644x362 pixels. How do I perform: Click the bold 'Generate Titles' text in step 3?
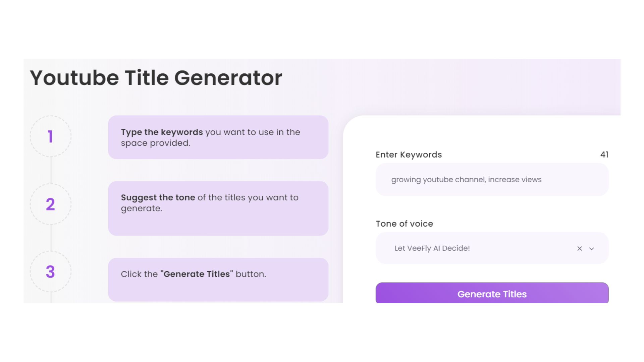(x=197, y=274)
